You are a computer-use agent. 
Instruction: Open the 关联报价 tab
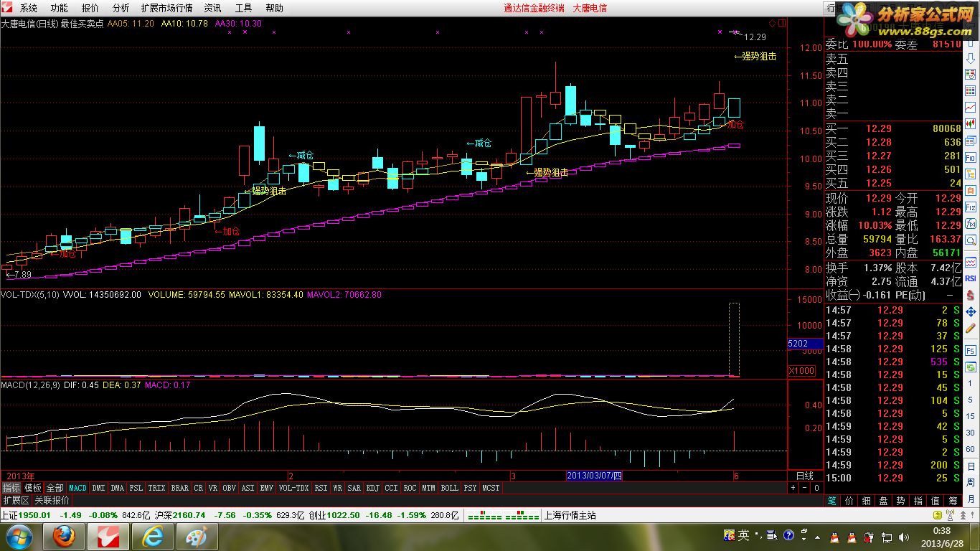click(52, 500)
